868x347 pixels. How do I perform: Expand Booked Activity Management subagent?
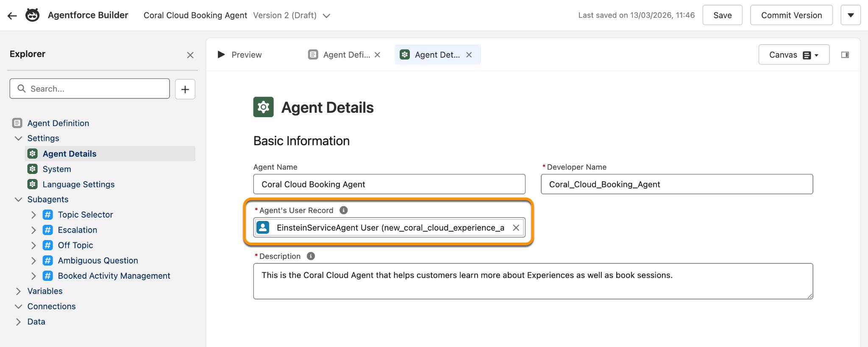pos(33,276)
